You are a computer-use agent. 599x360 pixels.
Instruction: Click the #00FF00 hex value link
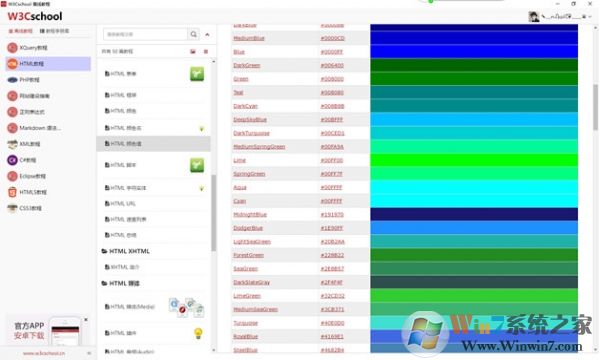coord(332,161)
